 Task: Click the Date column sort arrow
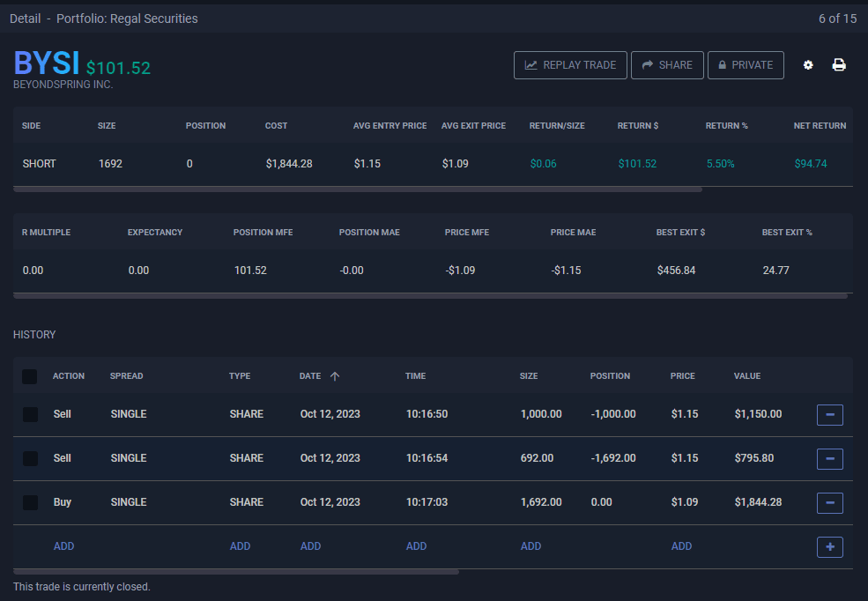[335, 376]
